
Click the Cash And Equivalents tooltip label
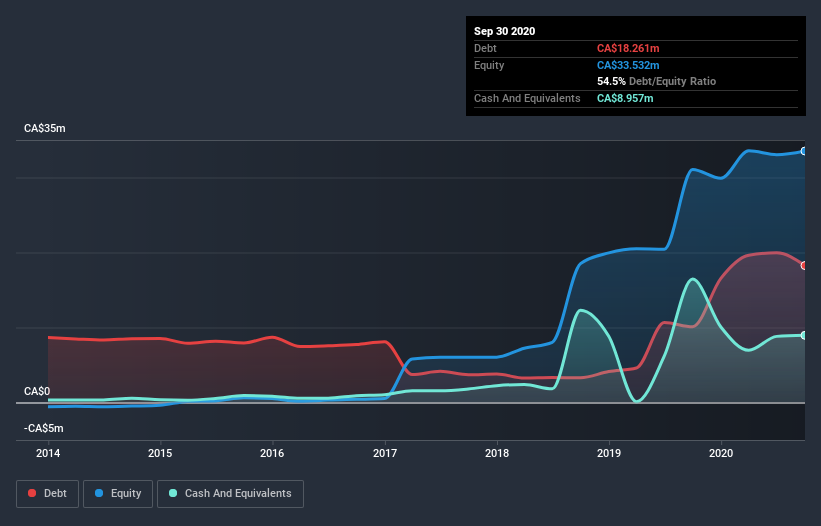coord(527,98)
